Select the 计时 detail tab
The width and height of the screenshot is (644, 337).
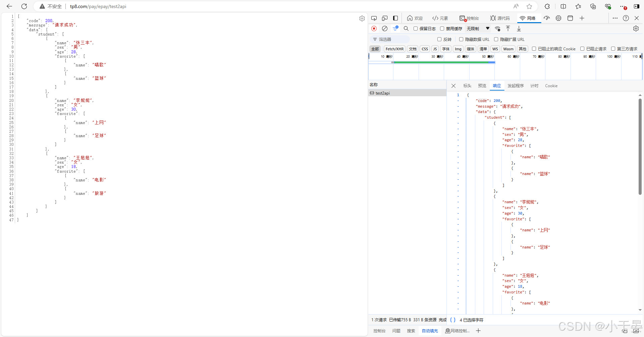[534, 86]
